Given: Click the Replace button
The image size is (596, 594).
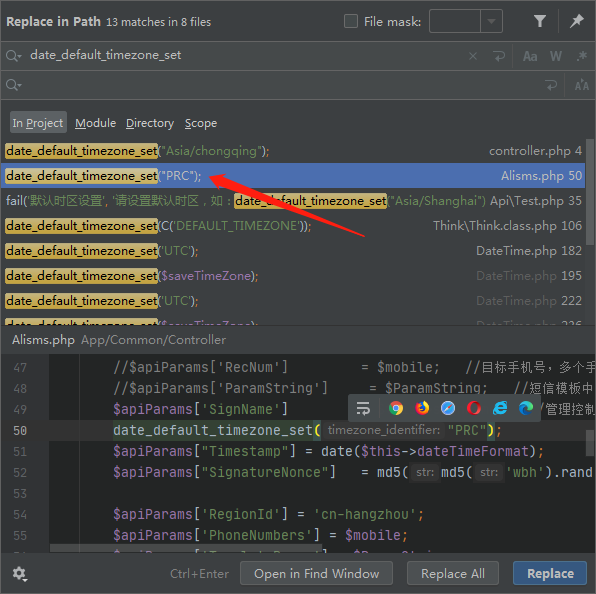Looking at the screenshot, I should (x=550, y=573).
